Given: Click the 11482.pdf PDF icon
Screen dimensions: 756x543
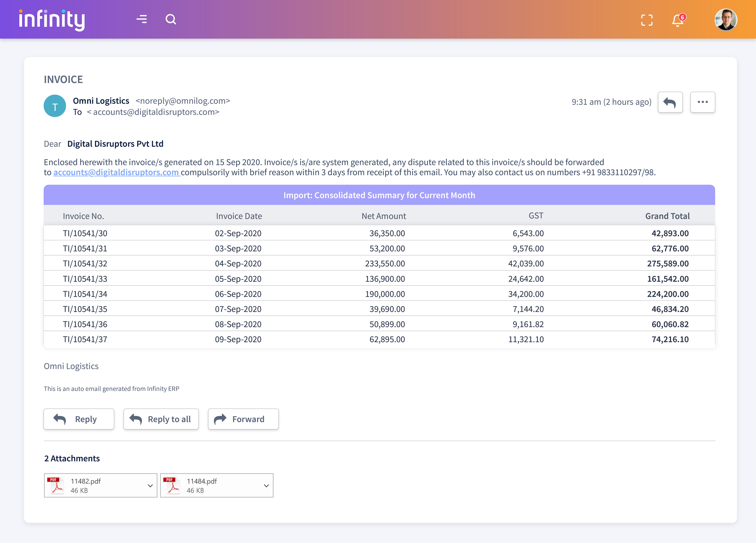Looking at the screenshot, I should 55,485.
